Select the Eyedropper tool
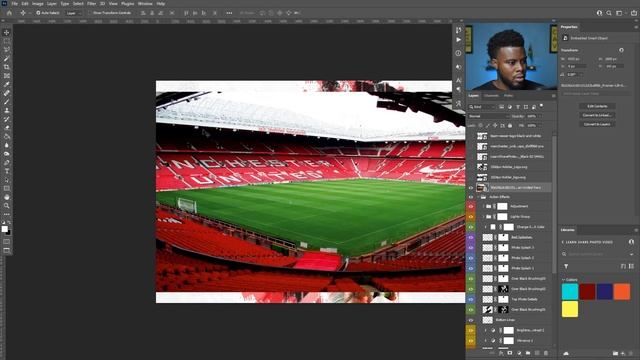640x360 pixels. pos(7,84)
